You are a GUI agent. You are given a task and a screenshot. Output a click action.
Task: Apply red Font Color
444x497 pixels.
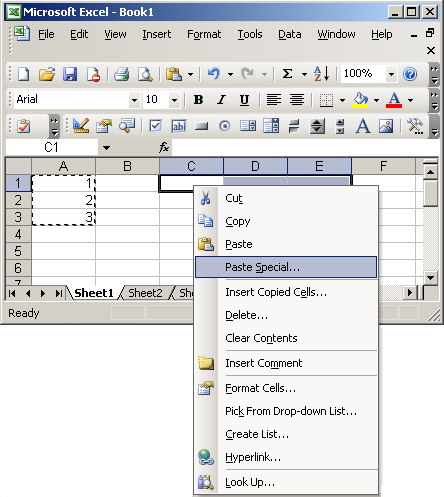394,100
